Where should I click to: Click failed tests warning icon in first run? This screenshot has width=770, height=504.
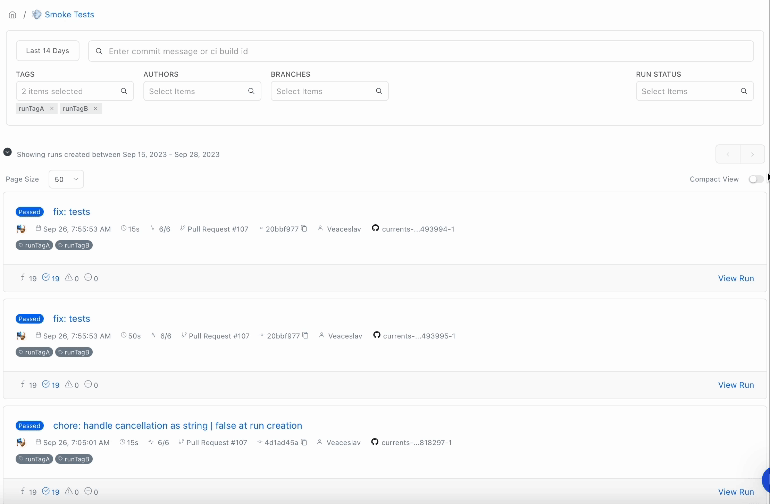pyautogui.click(x=69, y=278)
